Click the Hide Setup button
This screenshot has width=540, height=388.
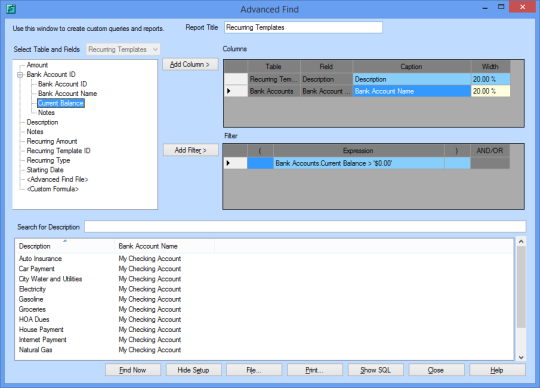coord(194,370)
